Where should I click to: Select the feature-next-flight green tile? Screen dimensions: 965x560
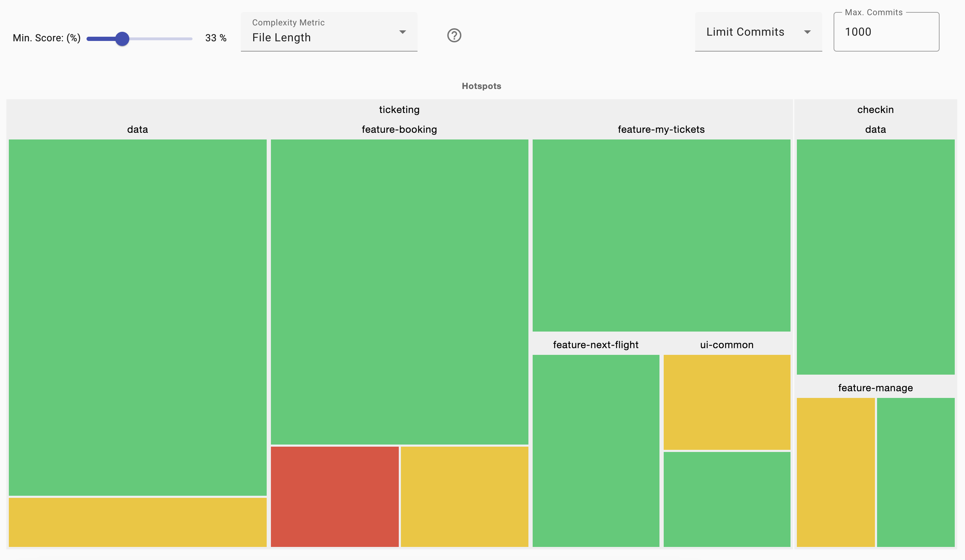(x=596, y=450)
